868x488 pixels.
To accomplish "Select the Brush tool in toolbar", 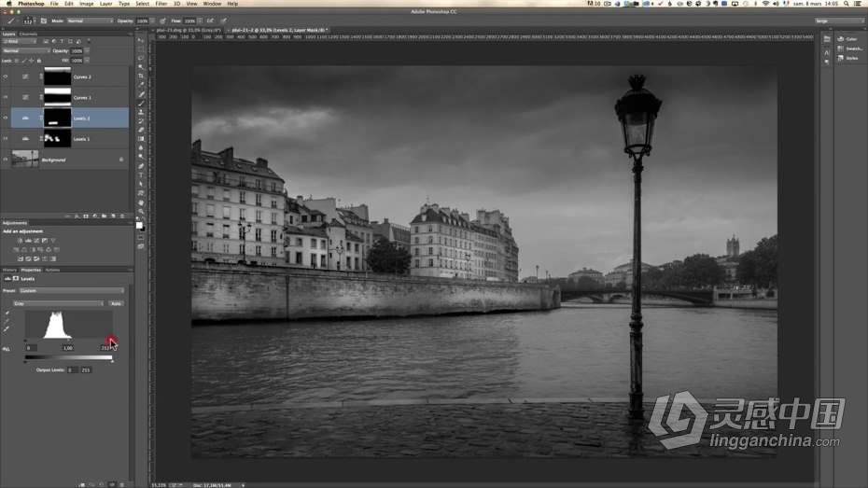I will 141,103.
